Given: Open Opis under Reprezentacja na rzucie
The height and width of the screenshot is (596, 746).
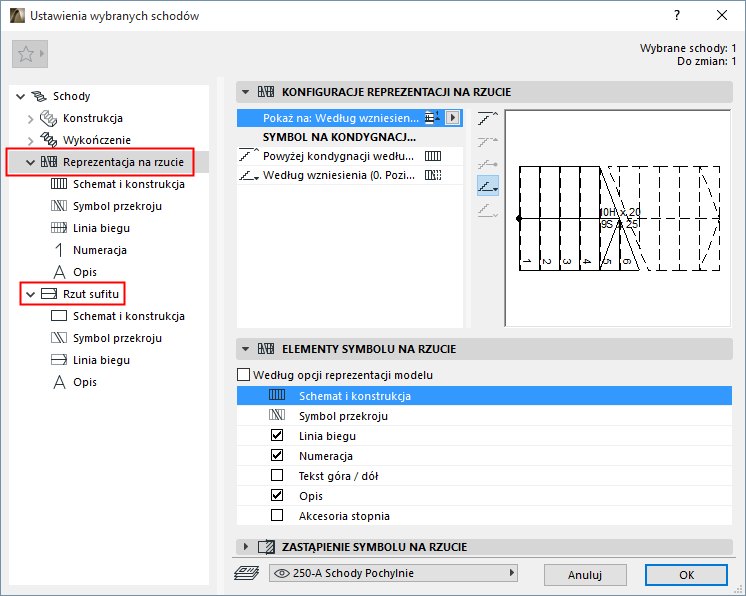Looking at the screenshot, I should [85, 272].
